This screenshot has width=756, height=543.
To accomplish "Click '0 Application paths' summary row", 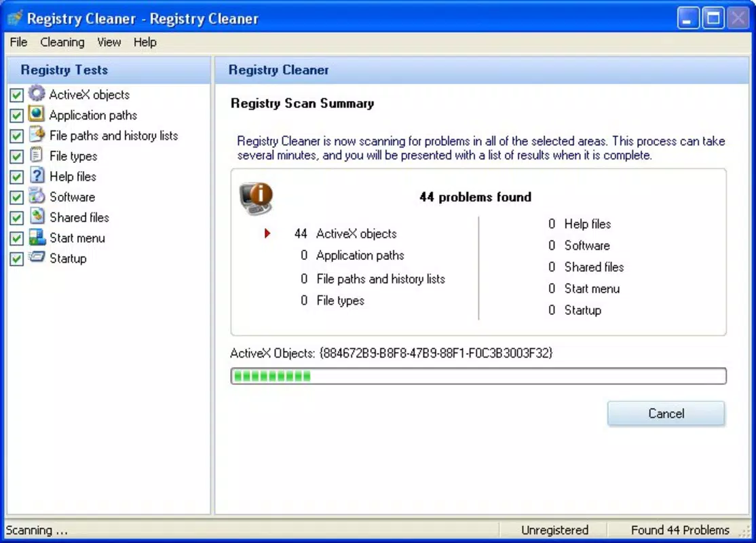I will 352,255.
